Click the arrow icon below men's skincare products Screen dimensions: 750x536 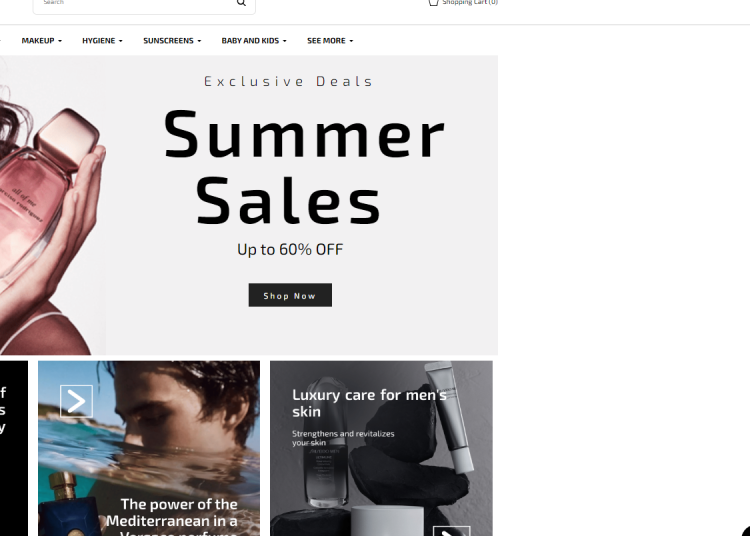pyautogui.click(x=452, y=531)
